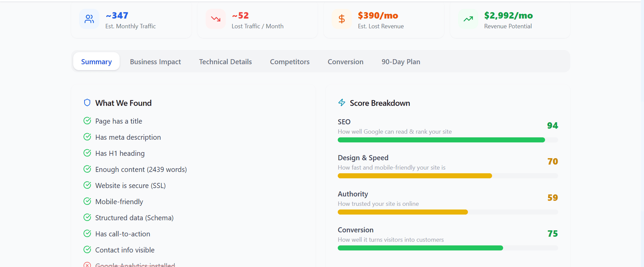
Task: Toggle the Has H1 heading check indicator
Action: tap(87, 153)
